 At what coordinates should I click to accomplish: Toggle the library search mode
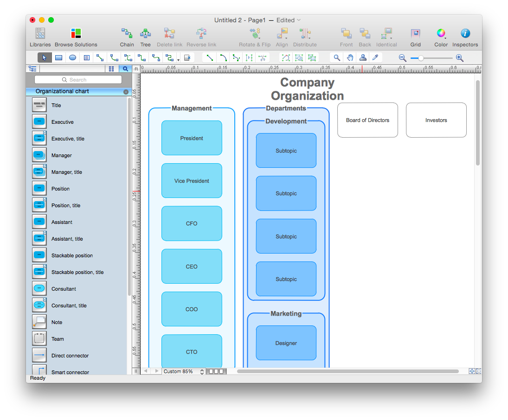click(x=125, y=69)
